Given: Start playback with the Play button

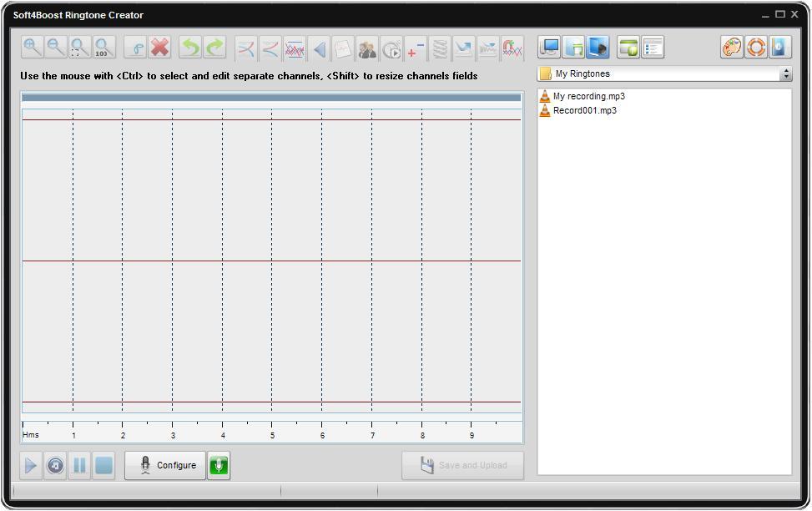Looking at the screenshot, I should [31, 465].
